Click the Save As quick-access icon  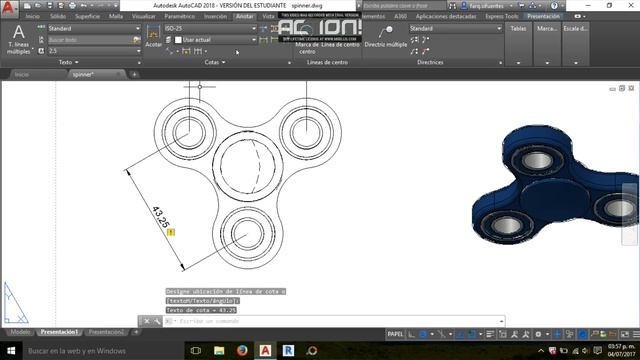(x=61, y=6)
